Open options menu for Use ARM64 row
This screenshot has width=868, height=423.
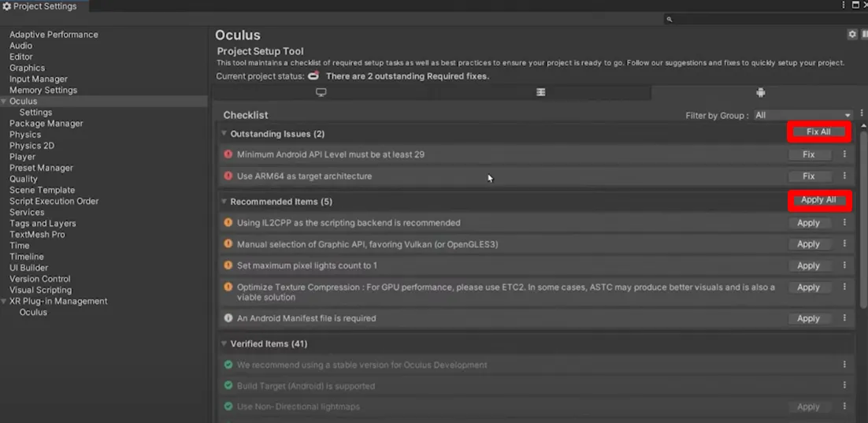(844, 176)
